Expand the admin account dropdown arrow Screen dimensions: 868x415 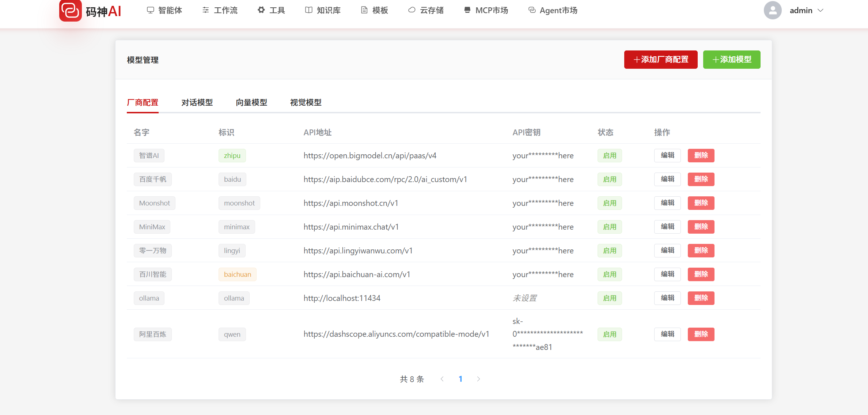[820, 10]
